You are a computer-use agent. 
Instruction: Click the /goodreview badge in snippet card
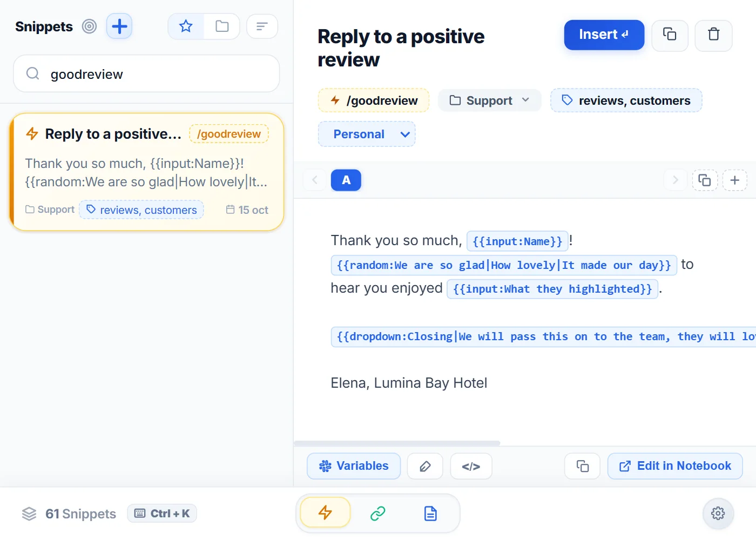coord(229,134)
